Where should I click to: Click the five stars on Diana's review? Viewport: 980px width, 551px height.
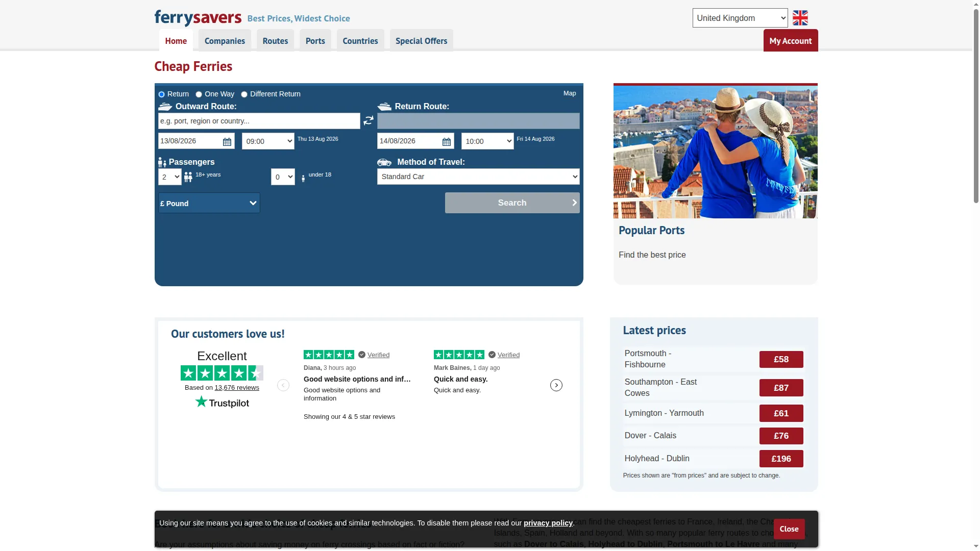pos(329,355)
